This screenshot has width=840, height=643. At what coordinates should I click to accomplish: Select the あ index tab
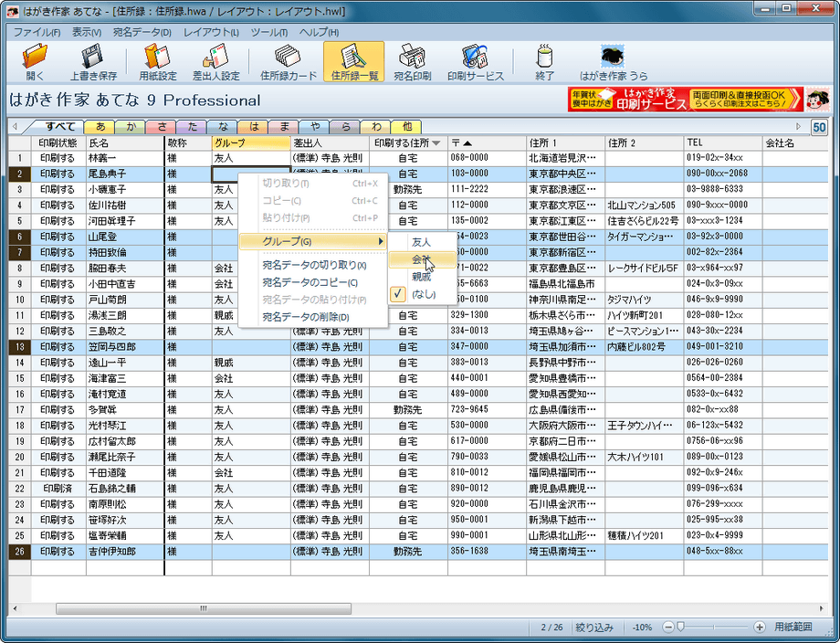(100, 126)
